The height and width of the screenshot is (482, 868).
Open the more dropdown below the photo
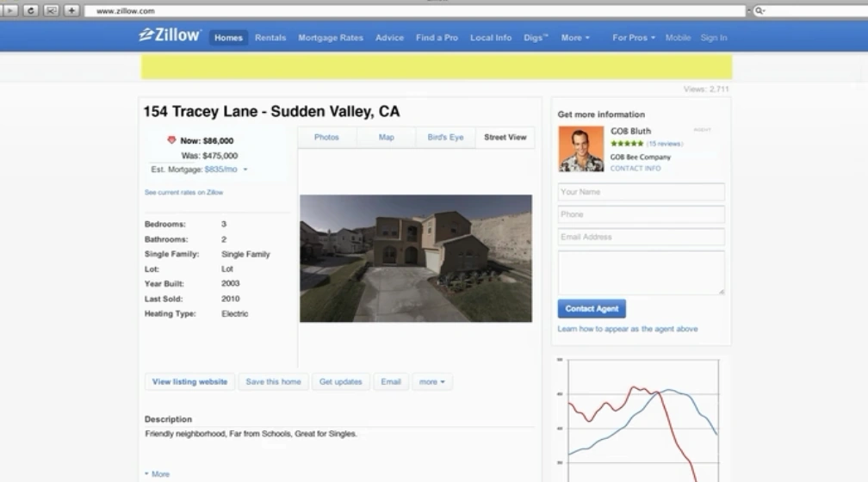click(x=431, y=382)
